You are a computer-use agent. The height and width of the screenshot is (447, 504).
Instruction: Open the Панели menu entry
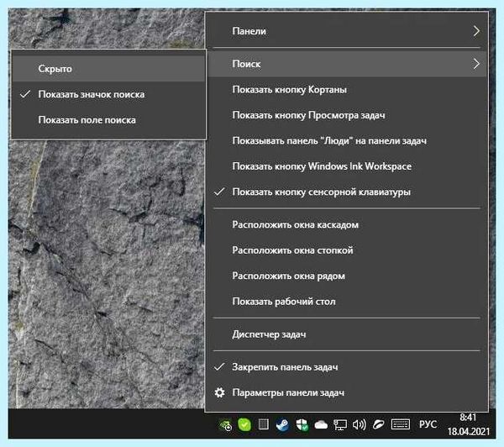[x=347, y=31]
